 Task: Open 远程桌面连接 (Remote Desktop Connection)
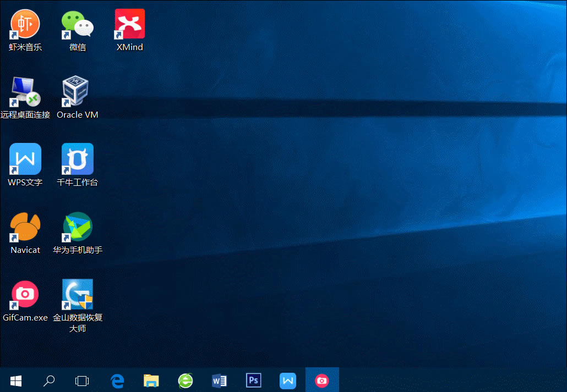point(25,91)
